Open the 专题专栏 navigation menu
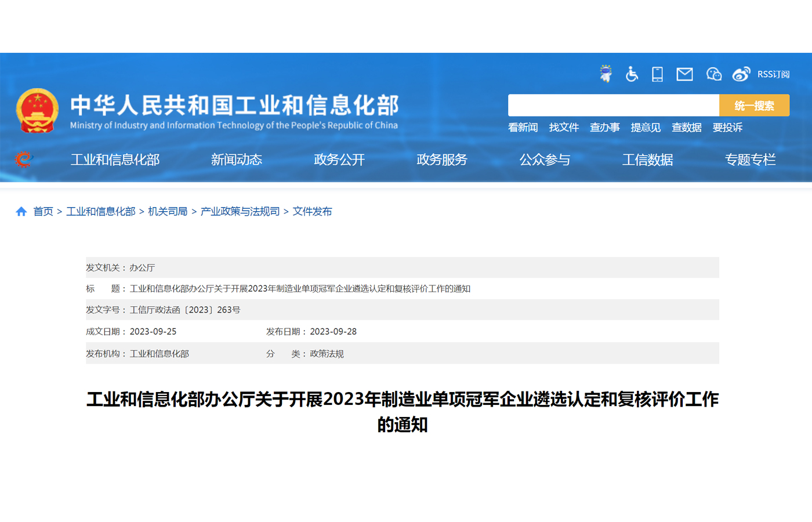Screen dimensions: 812x522 coord(750,159)
